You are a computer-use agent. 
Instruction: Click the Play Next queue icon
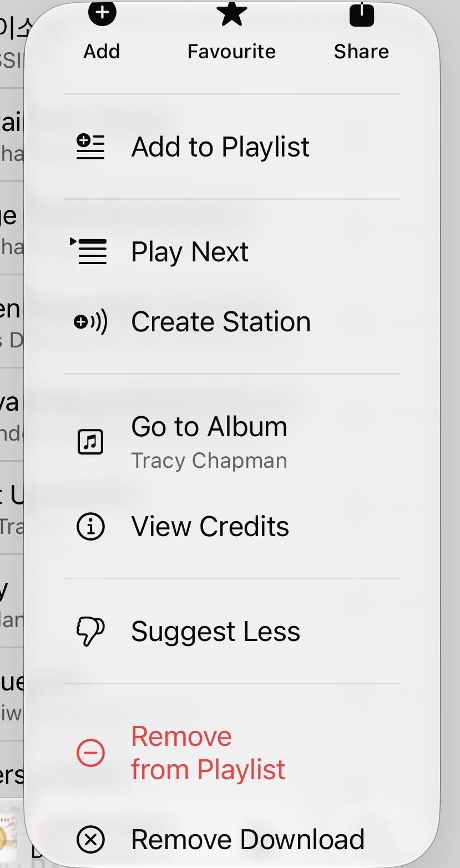point(89,251)
